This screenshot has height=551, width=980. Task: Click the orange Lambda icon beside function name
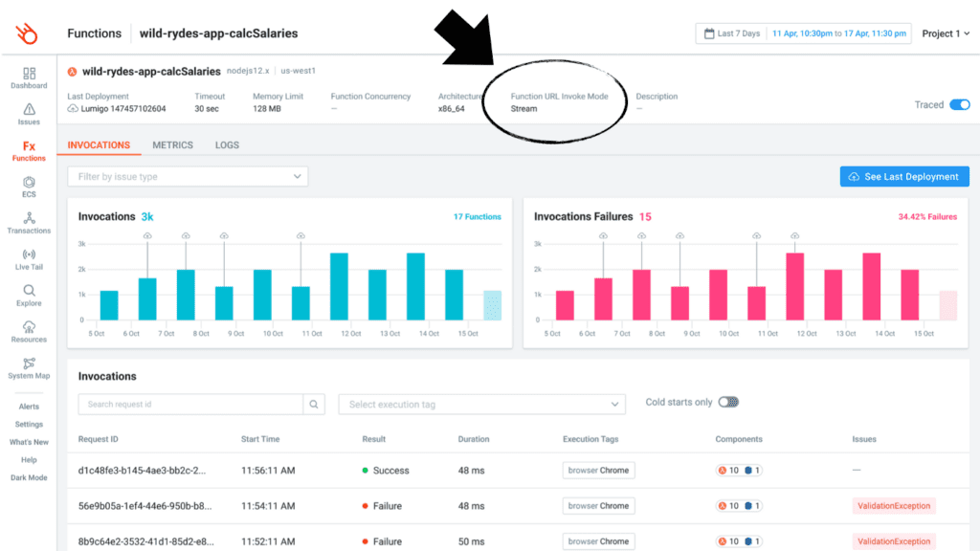[x=73, y=71]
